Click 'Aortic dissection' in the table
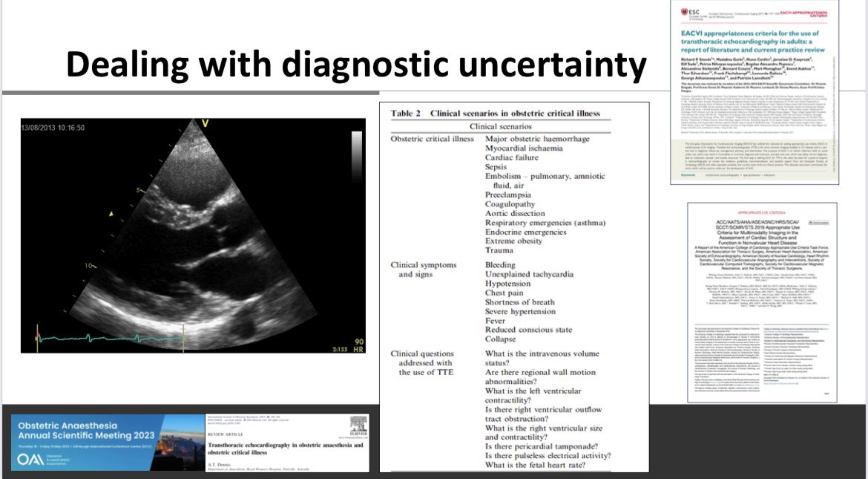 point(516,213)
